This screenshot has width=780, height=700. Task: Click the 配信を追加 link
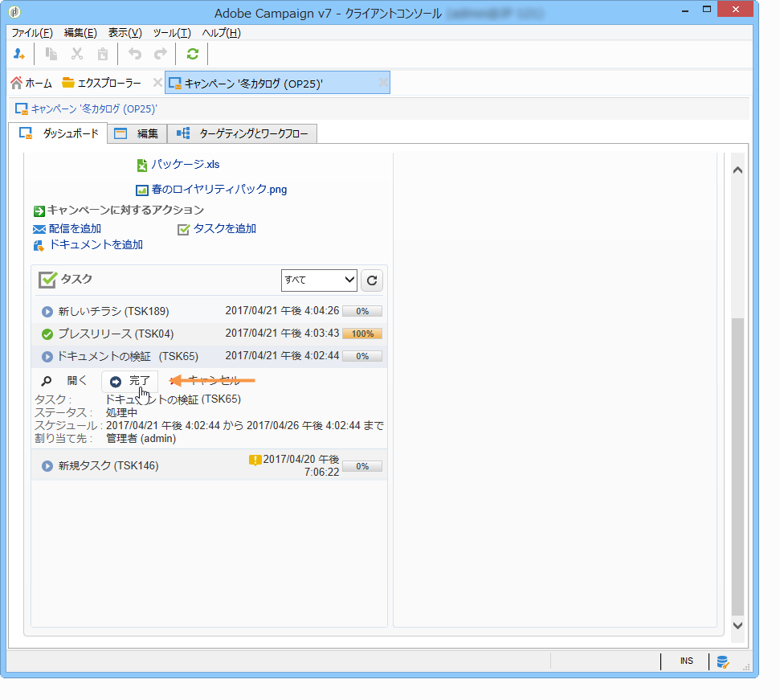tap(76, 228)
